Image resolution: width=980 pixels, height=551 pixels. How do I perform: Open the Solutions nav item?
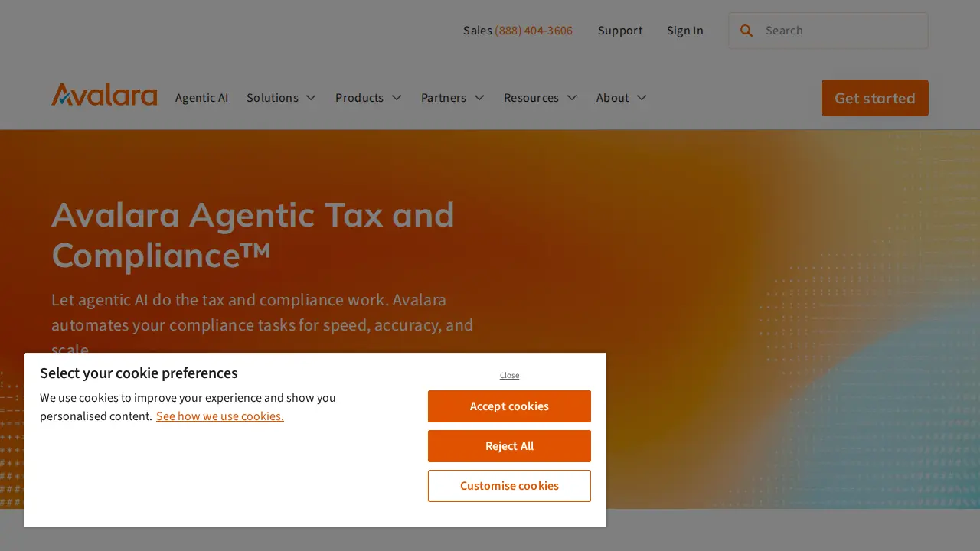pos(273,98)
